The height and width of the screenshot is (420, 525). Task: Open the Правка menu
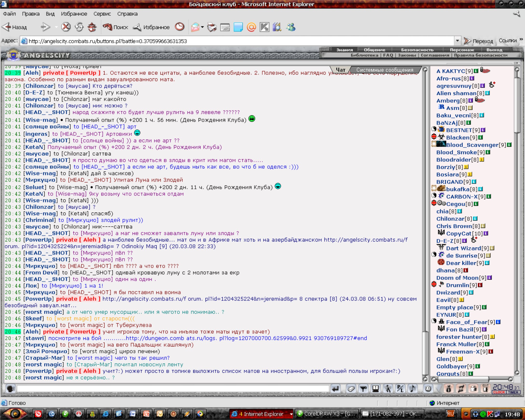pos(31,14)
